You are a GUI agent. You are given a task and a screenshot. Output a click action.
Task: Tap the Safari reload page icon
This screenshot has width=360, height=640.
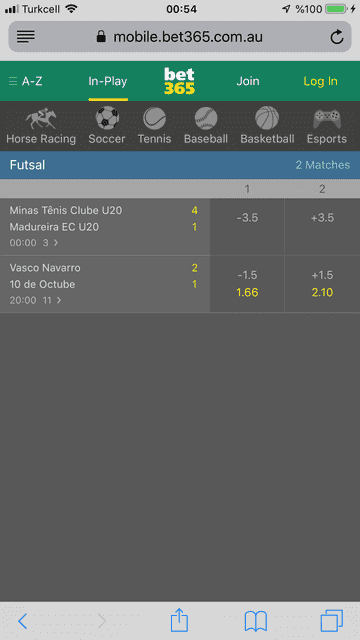click(336, 37)
